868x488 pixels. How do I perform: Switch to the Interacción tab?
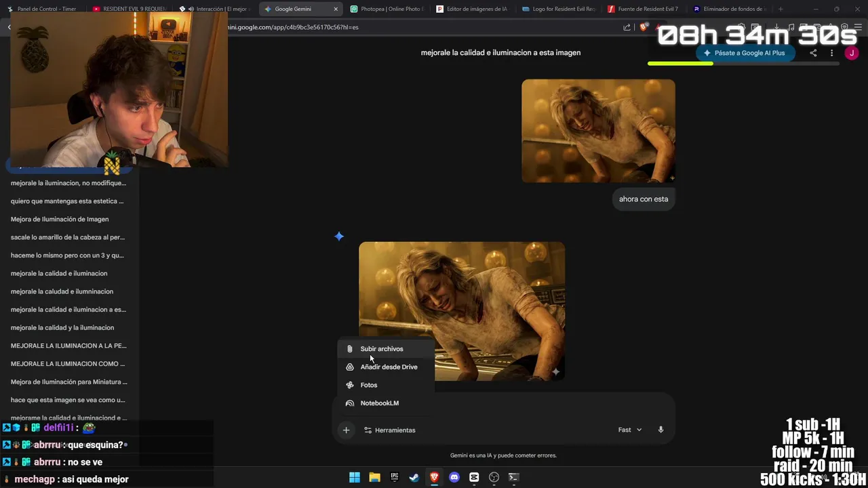(x=215, y=9)
